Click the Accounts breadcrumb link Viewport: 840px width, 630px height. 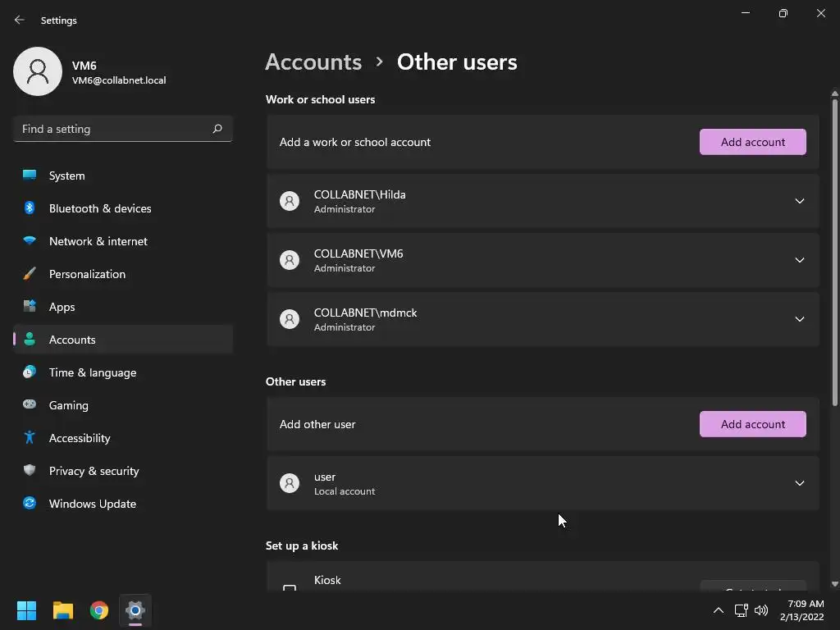tap(313, 62)
